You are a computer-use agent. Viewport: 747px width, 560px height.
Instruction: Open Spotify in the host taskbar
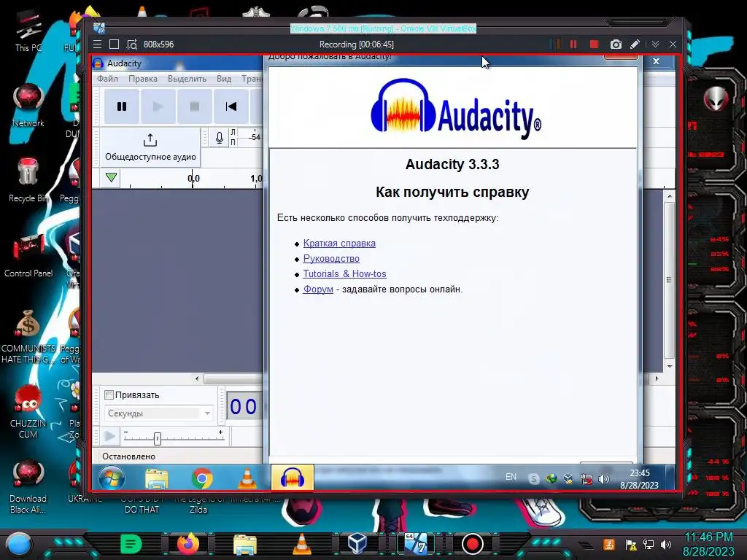click(x=131, y=544)
